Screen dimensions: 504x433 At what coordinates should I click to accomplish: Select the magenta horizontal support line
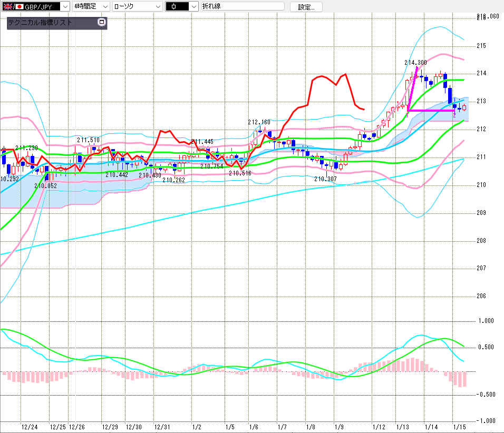click(431, 111)
